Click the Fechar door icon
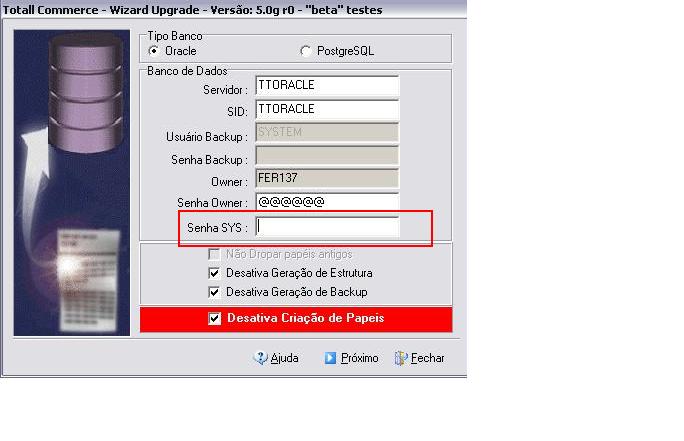 coord(400,358)
